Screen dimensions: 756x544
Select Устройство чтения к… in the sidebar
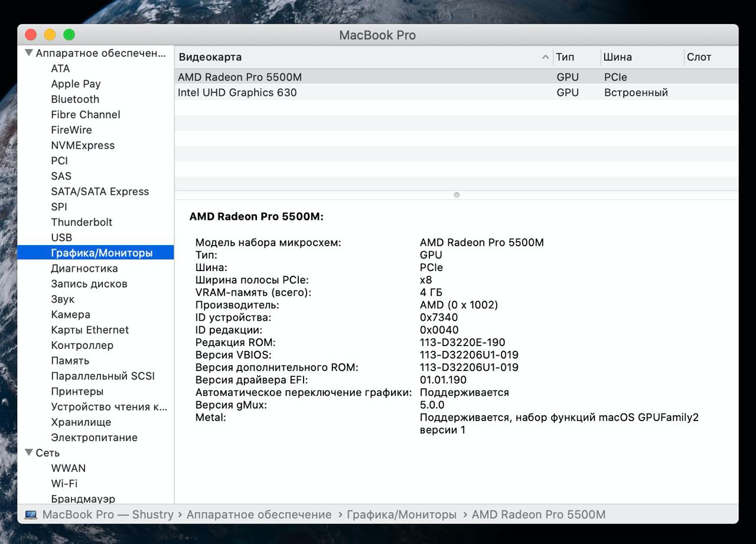point(109,406)
